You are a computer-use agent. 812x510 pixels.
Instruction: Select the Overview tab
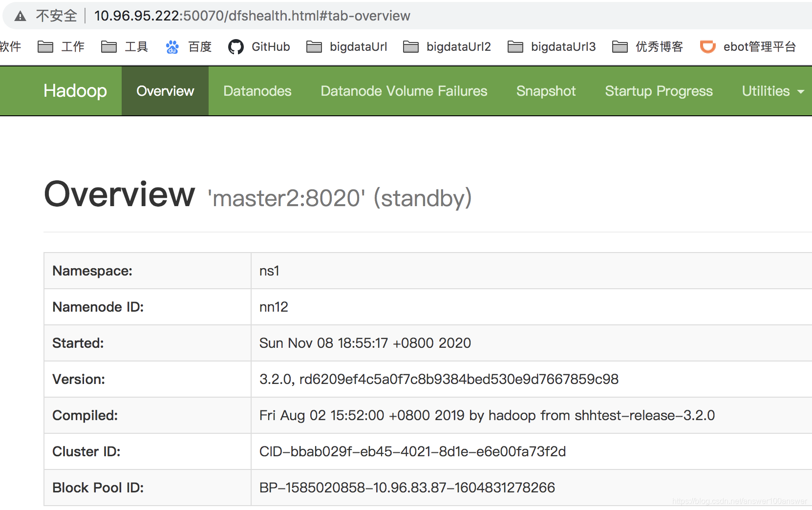[x=165, y=91]
